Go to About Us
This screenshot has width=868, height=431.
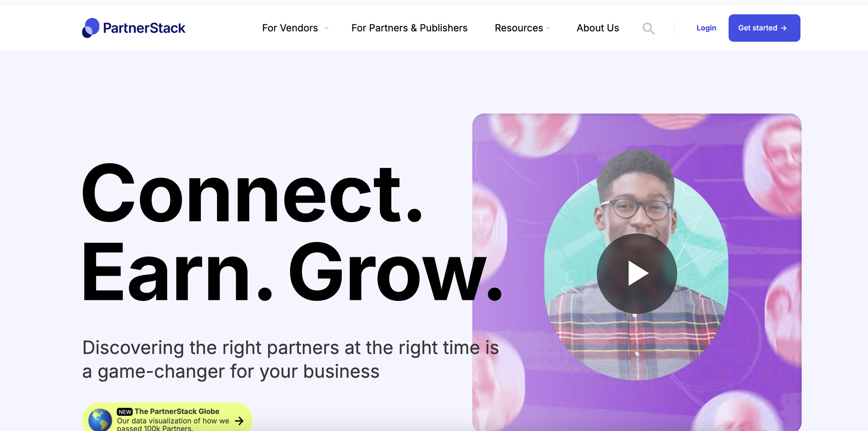click(x=598, y=28)
